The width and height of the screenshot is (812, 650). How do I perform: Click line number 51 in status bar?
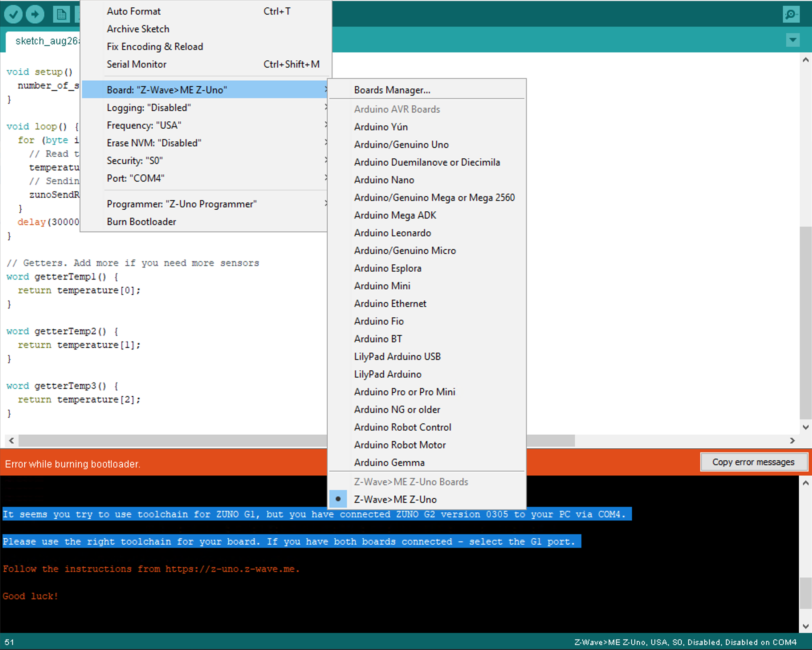9,642
